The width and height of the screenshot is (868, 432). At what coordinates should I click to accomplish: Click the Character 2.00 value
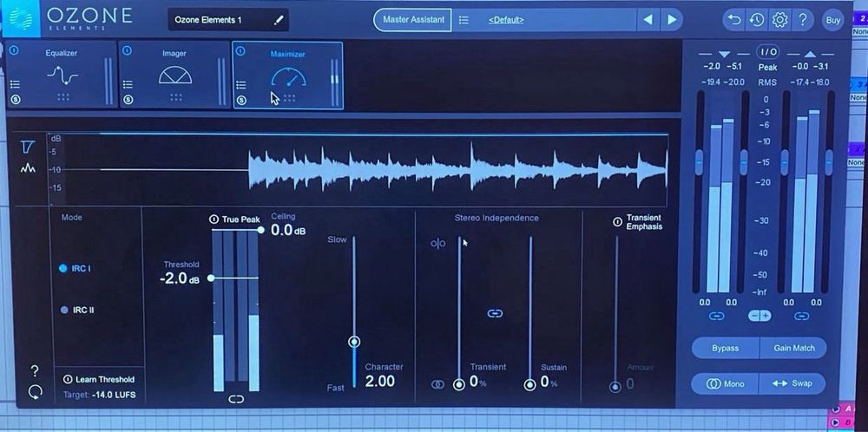[380, 381]
